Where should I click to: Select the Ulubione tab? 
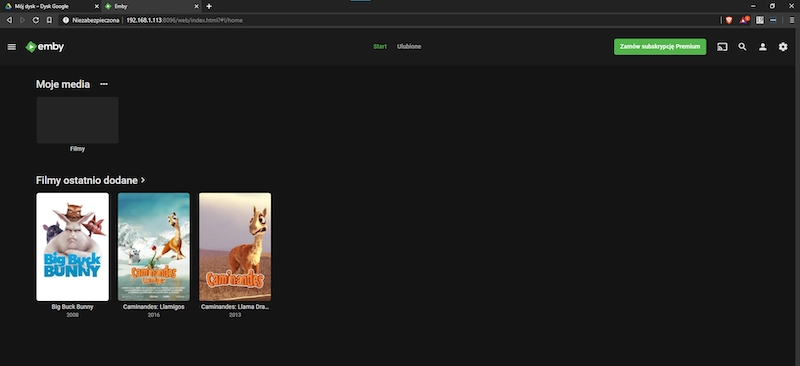(409, 46)
